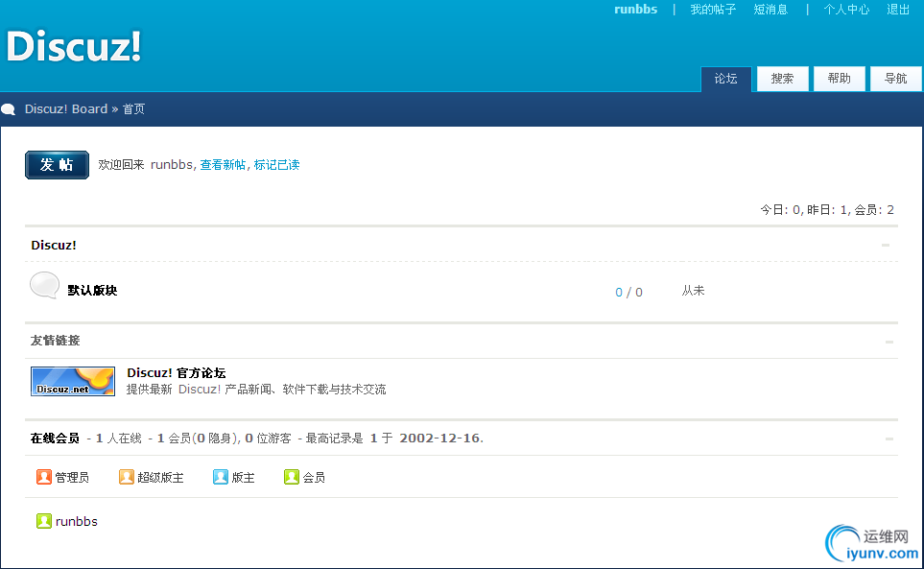This screenshot has width=924, height=569.
Task: Open 短消息 in top menu
Action: (x=770, y=10)
